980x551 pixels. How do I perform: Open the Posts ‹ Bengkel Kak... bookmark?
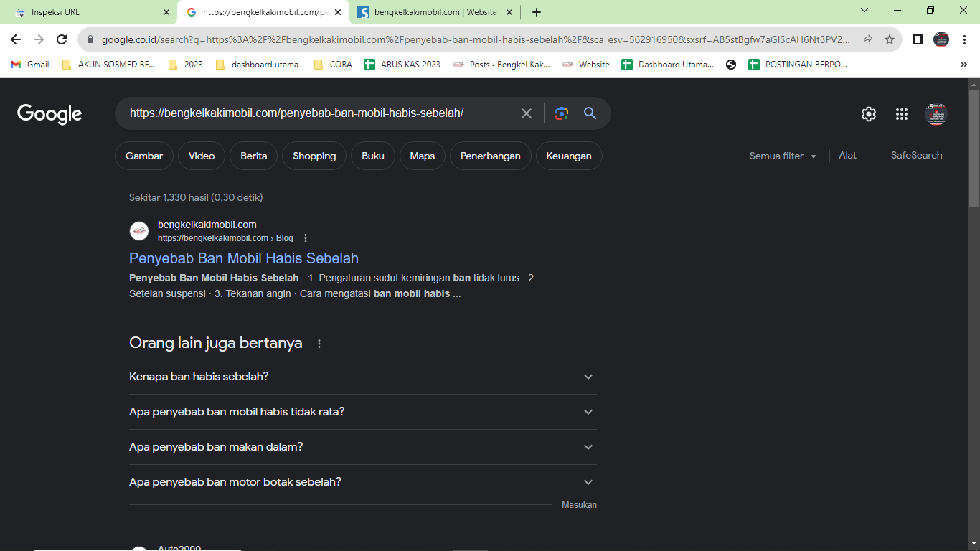coord(501,65)
